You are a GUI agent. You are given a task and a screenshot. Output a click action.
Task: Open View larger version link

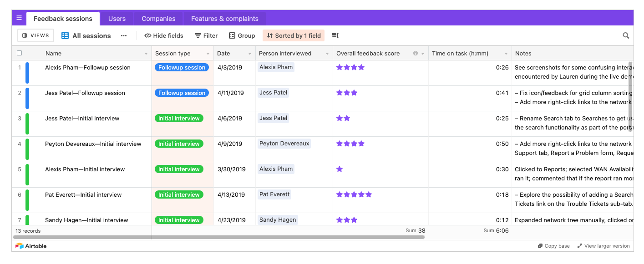603,246
